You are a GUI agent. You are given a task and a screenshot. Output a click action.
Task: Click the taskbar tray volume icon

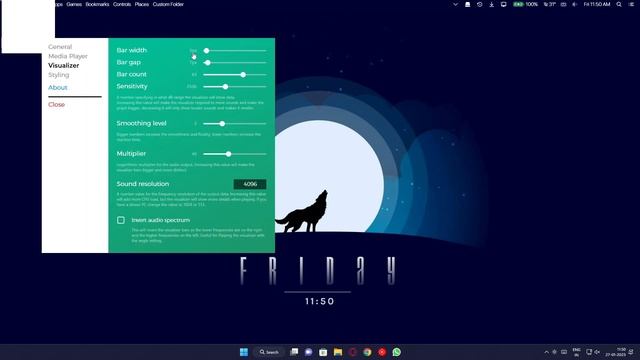coord(597,352)
